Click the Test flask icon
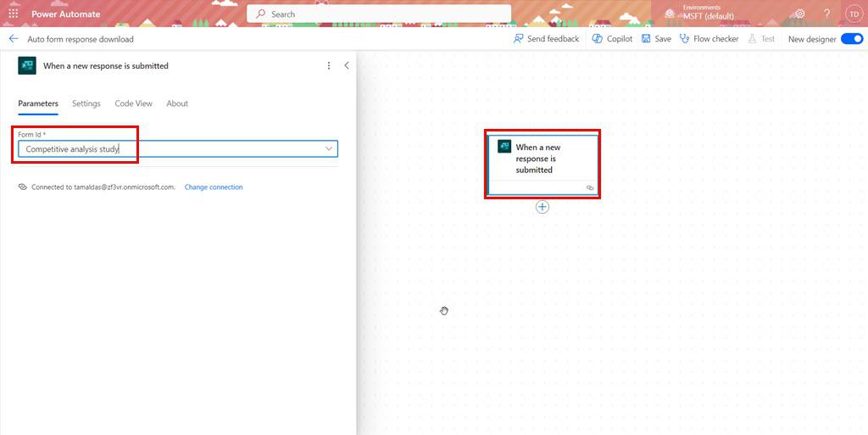This screenshot has width=868, height=435. [752, 39]
